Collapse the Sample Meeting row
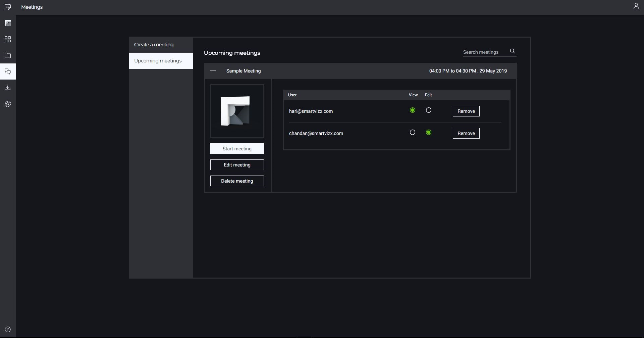Image resolution: width=644 pixels, height=338 pixels. click(213, 71)
